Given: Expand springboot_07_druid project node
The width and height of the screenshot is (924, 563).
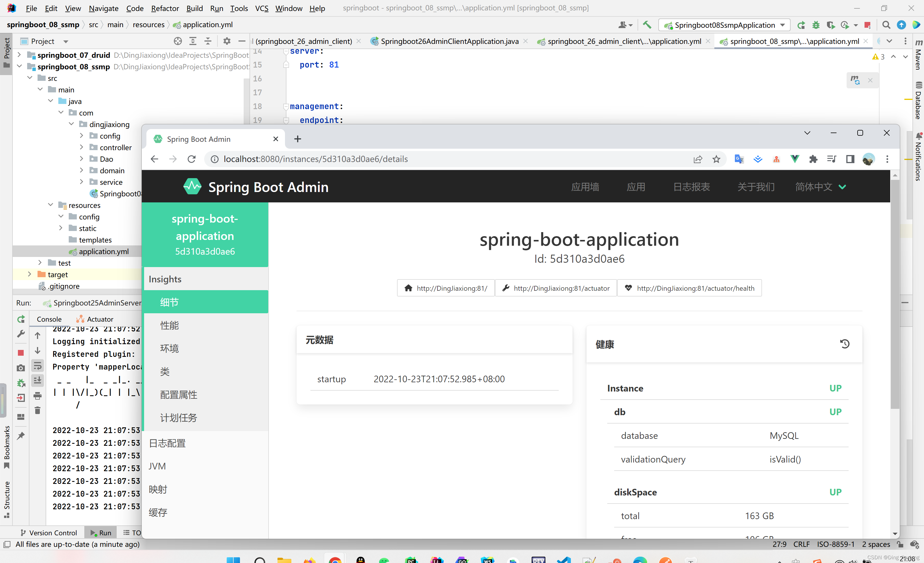Looking at the screenshot, I should pos(19,55).
